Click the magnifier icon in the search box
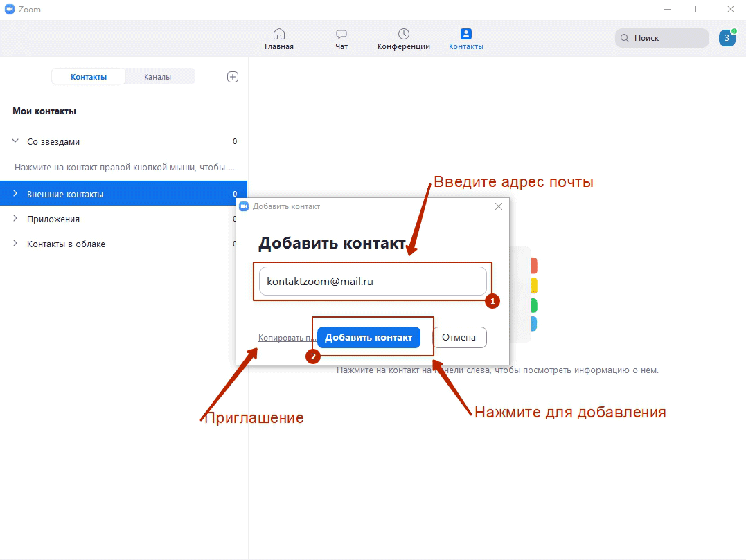 click(x=625, y=38)
